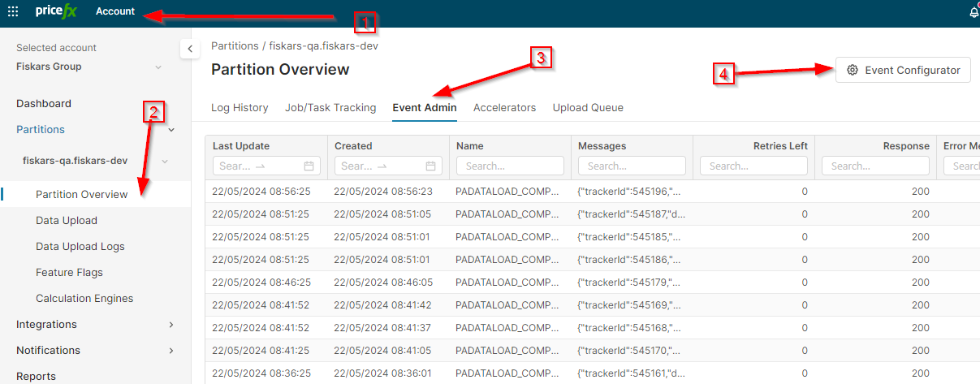Expand the Selected account Fiskars Group dropdown
The image size is (980, 384).
tap(158, 67)
